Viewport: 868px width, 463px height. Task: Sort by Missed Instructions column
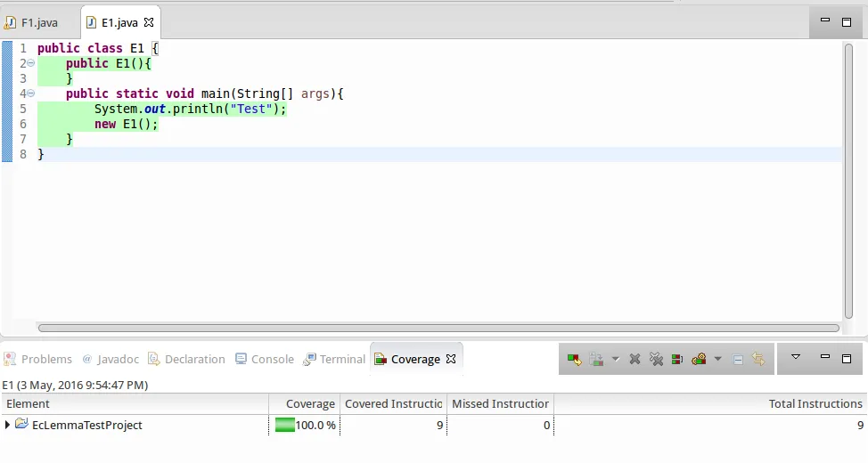[x=500, y=404]
